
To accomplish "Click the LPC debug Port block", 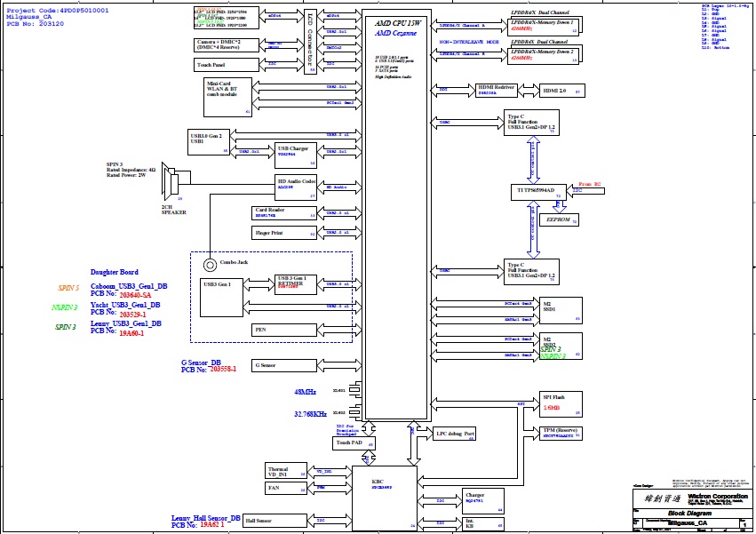I will point(457,434).
